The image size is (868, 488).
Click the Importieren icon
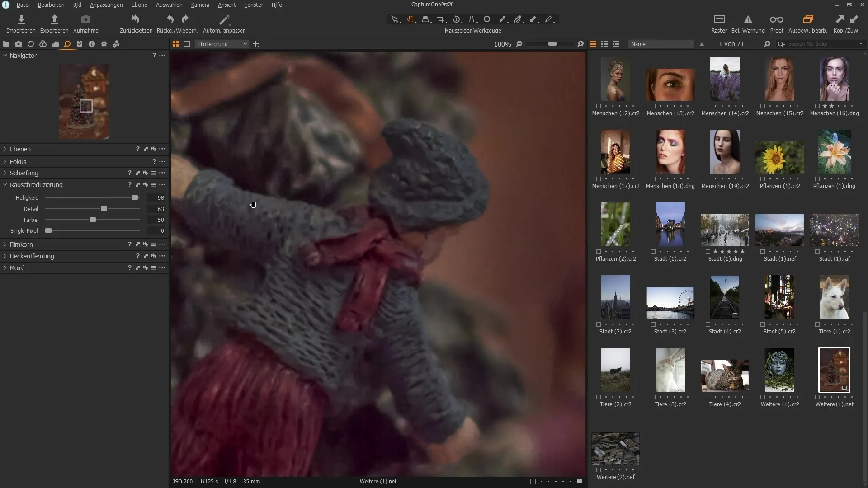point(21,19)
